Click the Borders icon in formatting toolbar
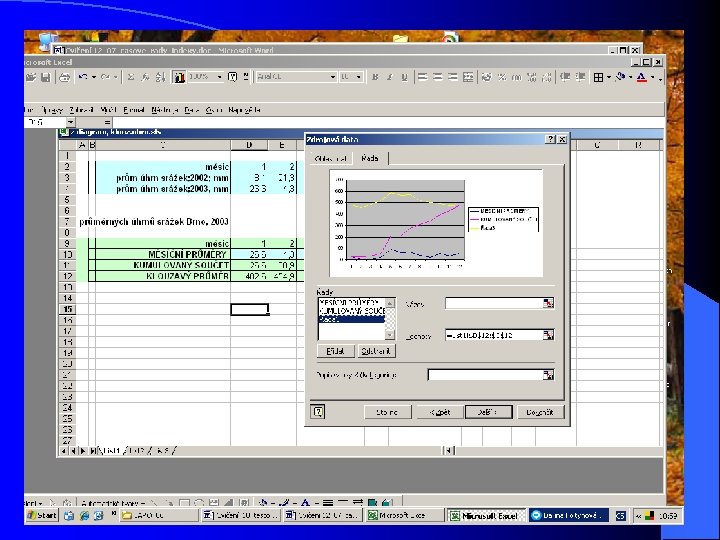 598,77
